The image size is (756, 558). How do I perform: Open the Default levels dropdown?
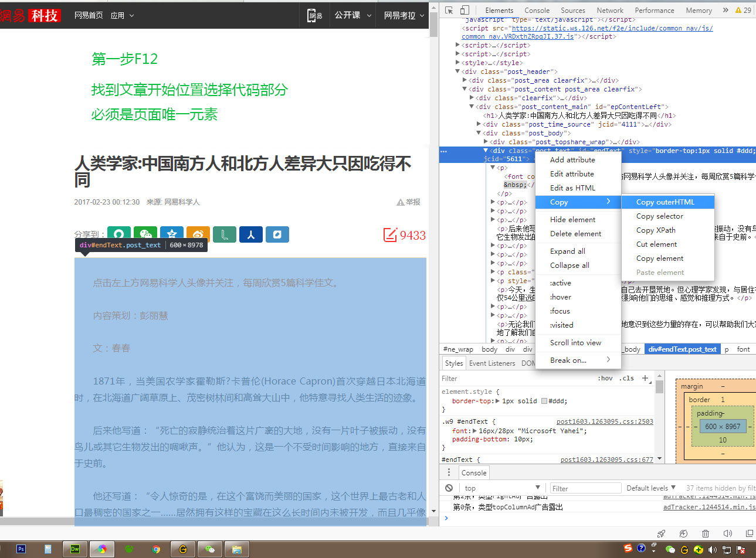click(x=651, y=488)
